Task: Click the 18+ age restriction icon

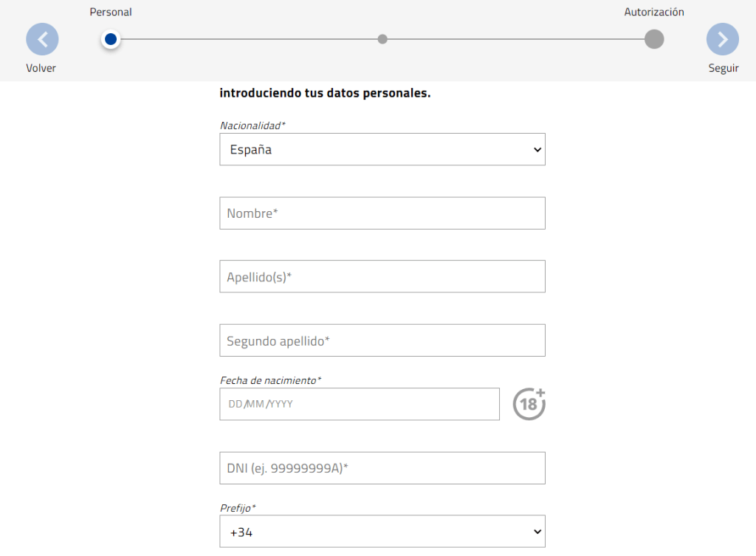Action: pyautogui.click(x=529, y=403)
